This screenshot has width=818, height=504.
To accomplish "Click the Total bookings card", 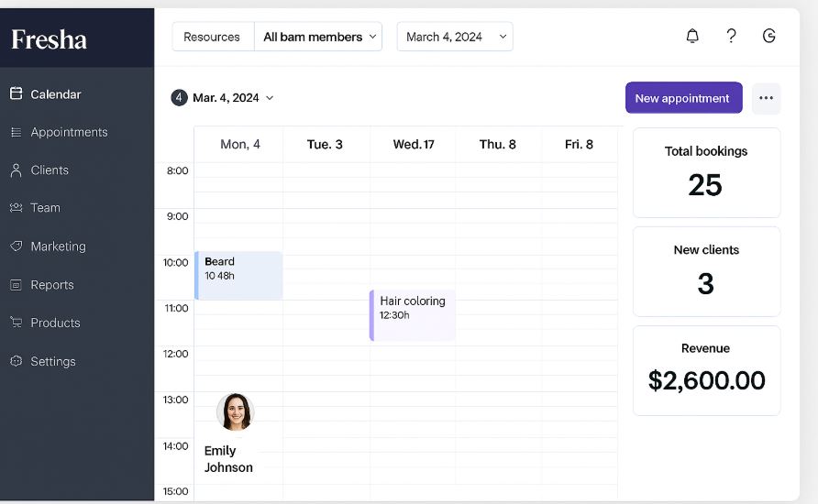I will [x=706, y=173].
